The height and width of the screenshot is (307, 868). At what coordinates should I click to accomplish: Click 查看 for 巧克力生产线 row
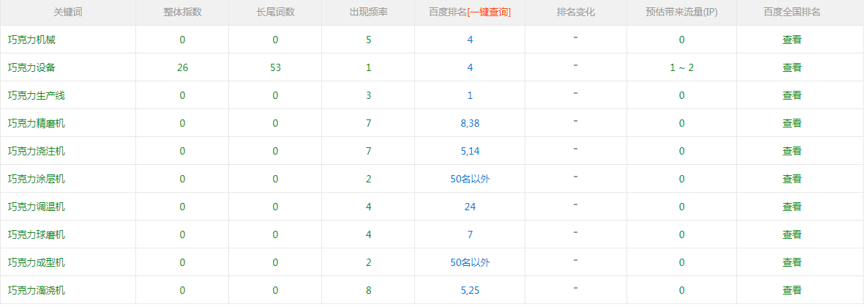[792, 95]
